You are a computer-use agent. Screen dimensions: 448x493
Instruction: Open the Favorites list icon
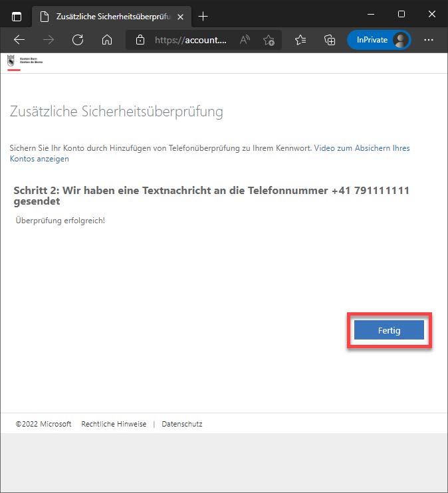[x=300, y=40]
